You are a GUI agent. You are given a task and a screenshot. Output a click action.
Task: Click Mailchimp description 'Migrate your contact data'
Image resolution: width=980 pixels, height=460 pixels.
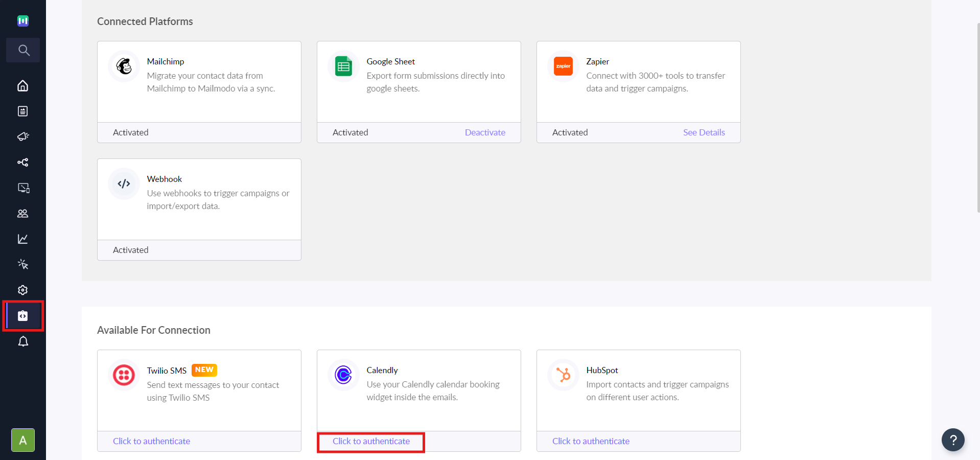(211, 82)
